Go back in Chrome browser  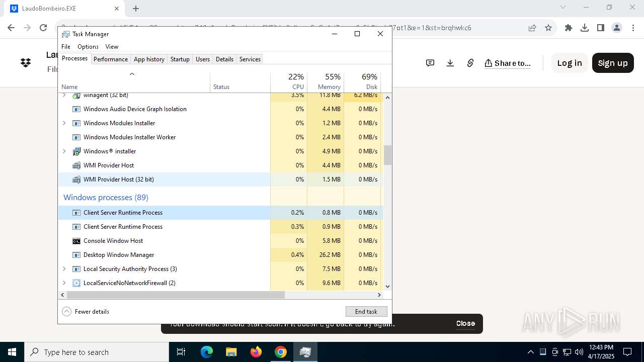tap(11, 28)
